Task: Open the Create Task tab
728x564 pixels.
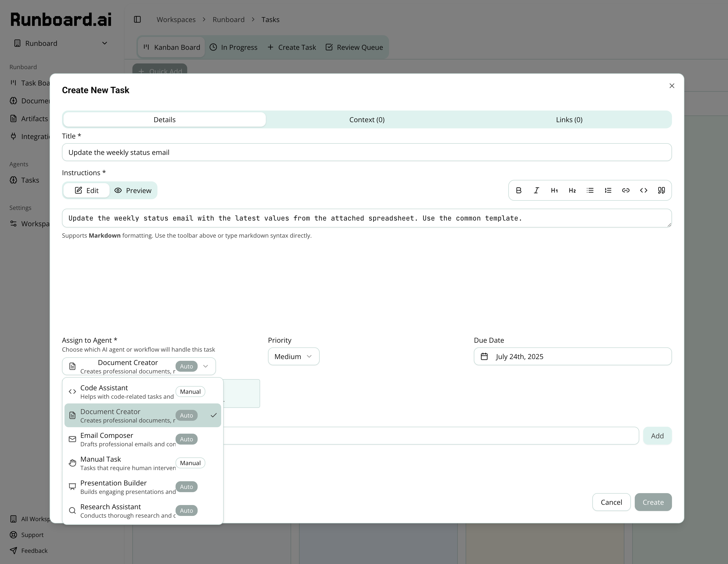Action: [292, 47]
